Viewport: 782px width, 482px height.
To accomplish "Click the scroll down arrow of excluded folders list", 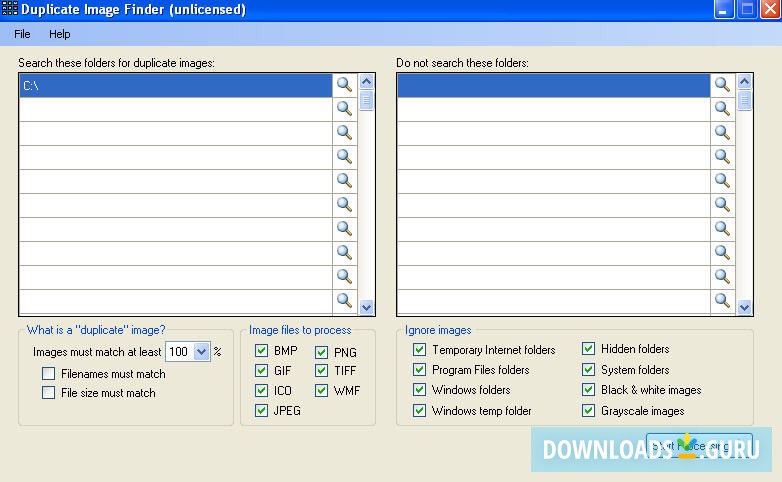I will (x=744, y=307).
